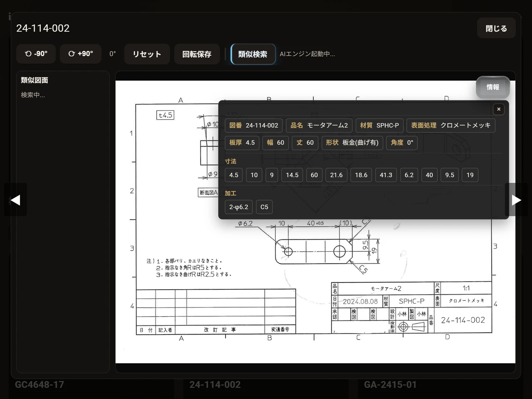Rotate drawing by -90° button
Screen dimensions: 532x399
[x=36, y=54]
